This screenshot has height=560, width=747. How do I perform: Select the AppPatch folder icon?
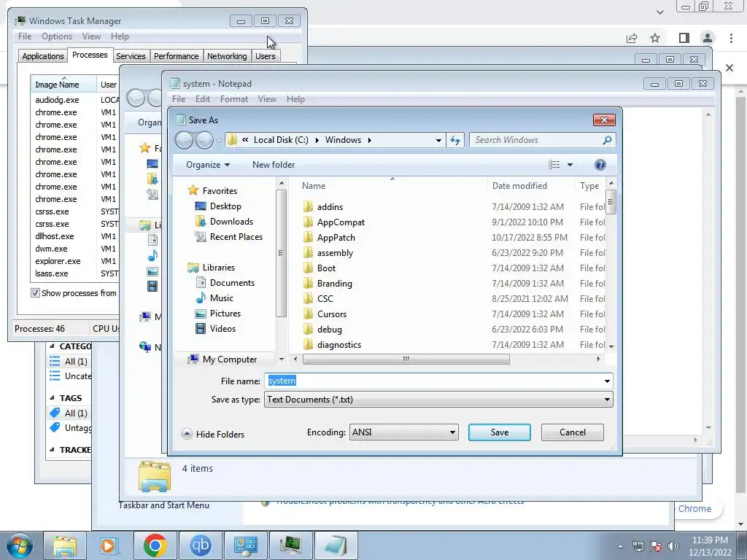click(x=309, y=237)
